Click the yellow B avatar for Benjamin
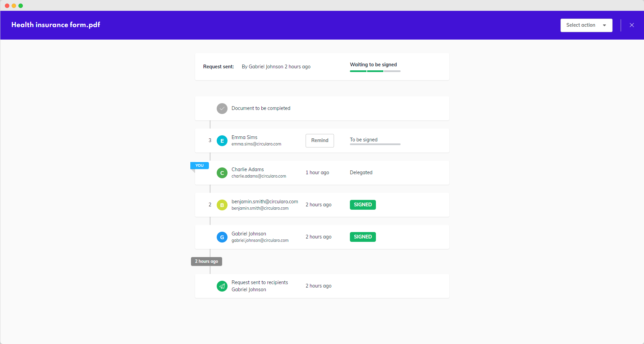Image resolution: width=644 pixels, height=344 pixels. [222, 205]
